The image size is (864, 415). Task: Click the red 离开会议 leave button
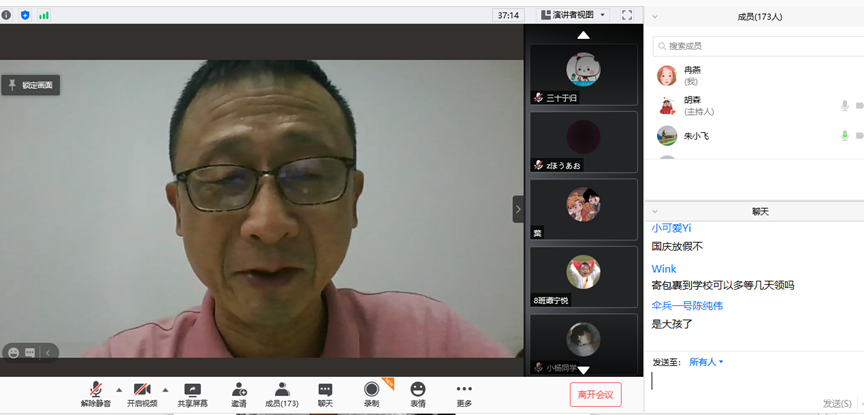pyautogui.click(x=595, y=394)
